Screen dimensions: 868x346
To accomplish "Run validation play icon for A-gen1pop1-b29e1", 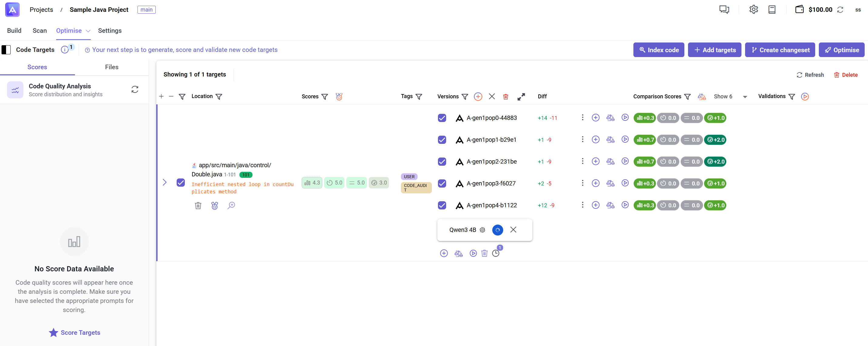I will [626, 140].
